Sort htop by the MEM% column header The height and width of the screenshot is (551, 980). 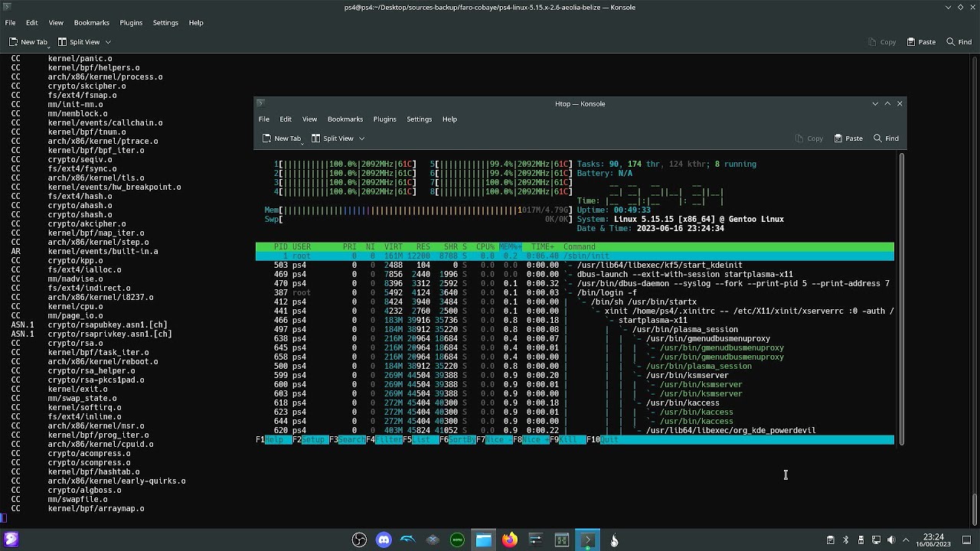click(510, 247)
